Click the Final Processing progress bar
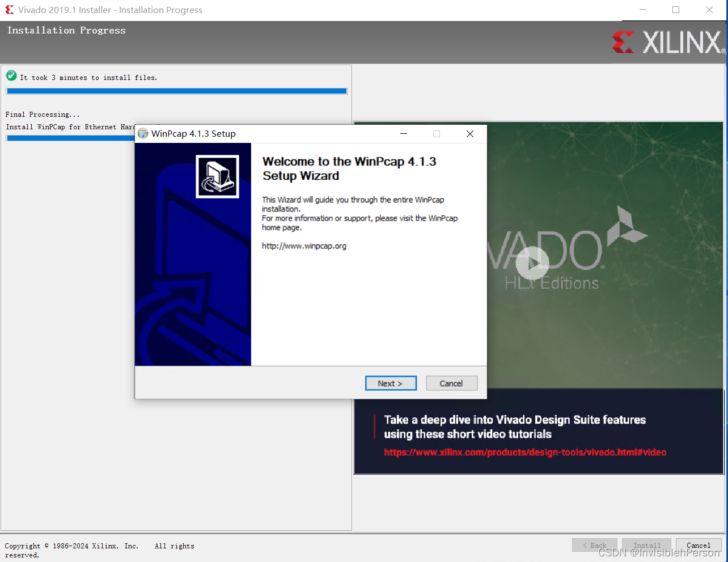The image size is (728, 562). click(x=71, y=138)
